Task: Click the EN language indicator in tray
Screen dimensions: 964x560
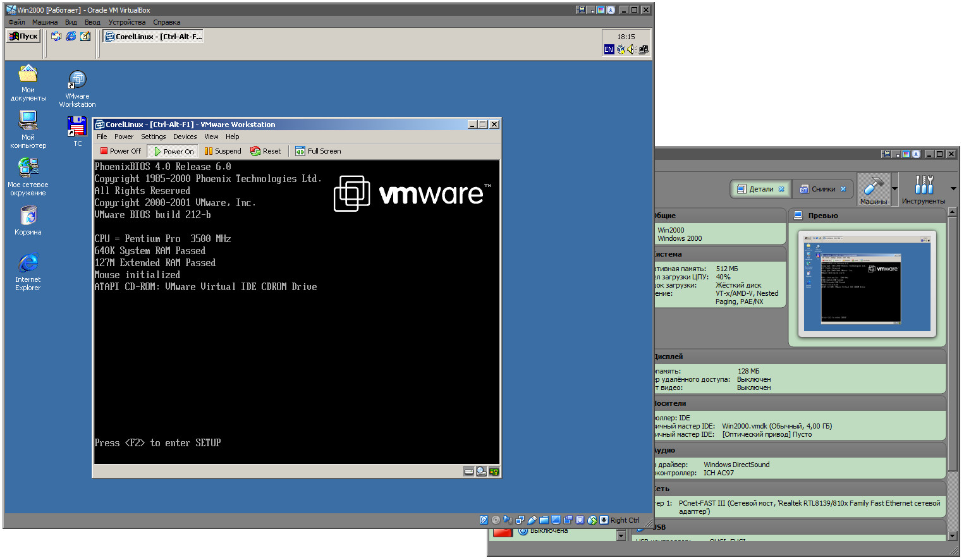Action: (x=609, y=49)
